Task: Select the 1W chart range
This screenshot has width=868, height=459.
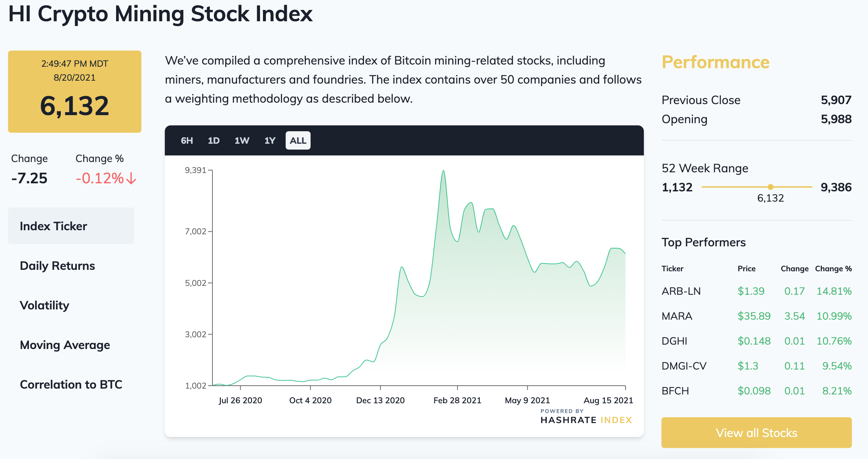Action: [242, 140]
